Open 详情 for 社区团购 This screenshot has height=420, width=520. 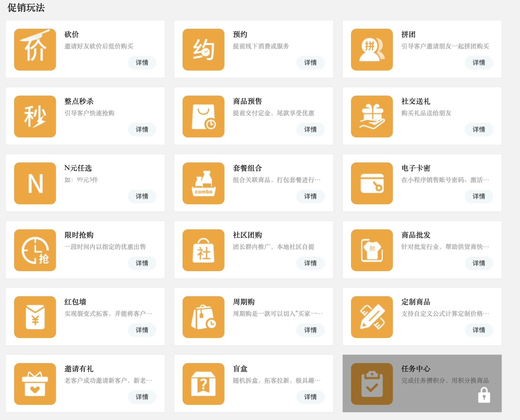tap(310, 263)
